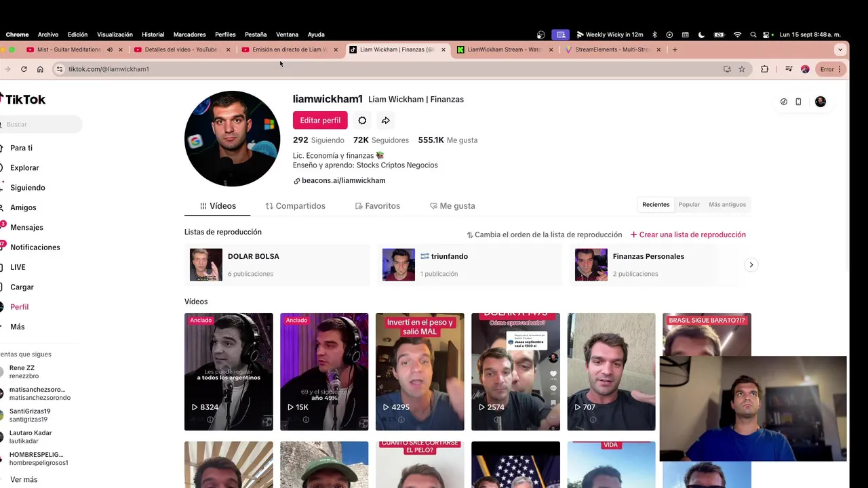
Task: Switch to the Me gusta tab
Action: (x=452, y=206)
